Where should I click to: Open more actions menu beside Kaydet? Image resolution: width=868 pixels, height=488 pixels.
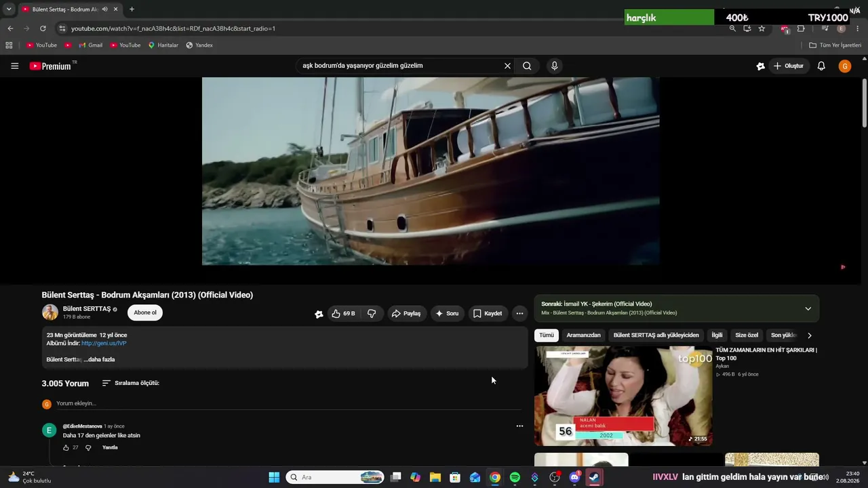click(519, 313)
